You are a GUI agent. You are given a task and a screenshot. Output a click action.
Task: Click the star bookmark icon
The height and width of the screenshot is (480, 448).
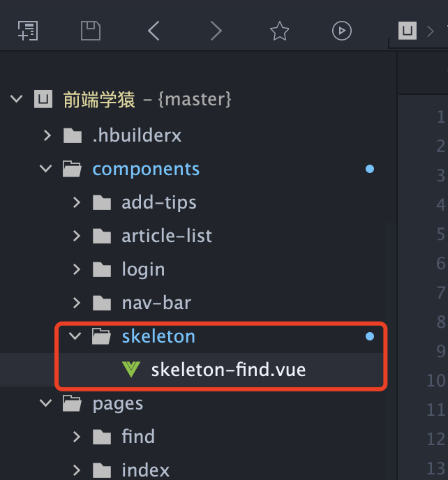tap(279, 31)
